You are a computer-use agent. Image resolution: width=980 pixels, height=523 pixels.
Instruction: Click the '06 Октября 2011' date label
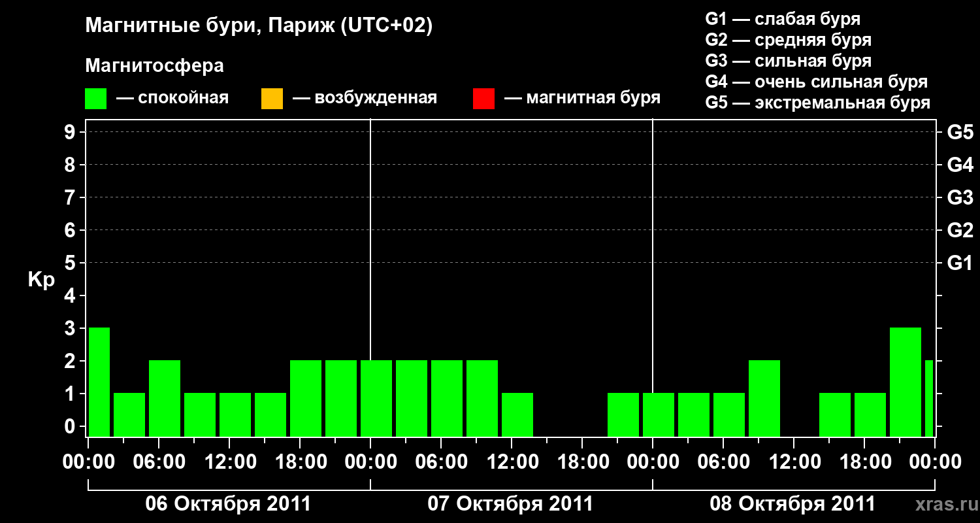pos(228,504)
